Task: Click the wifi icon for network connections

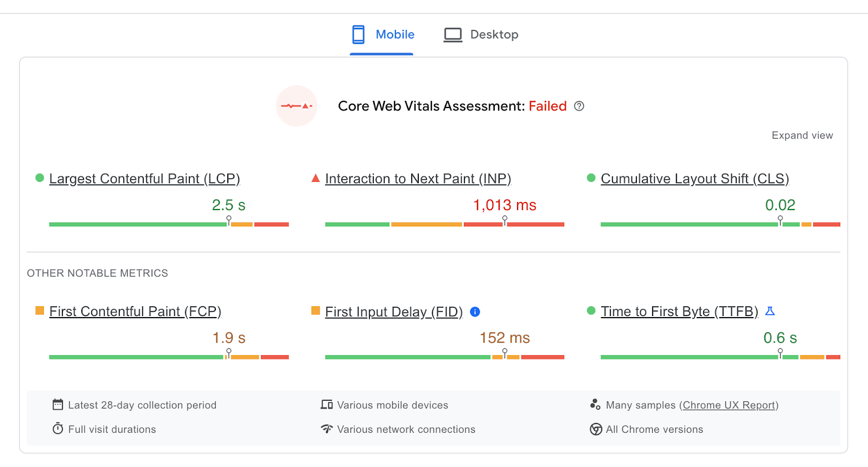Action: pyautogui.click(x=327, y=428)
